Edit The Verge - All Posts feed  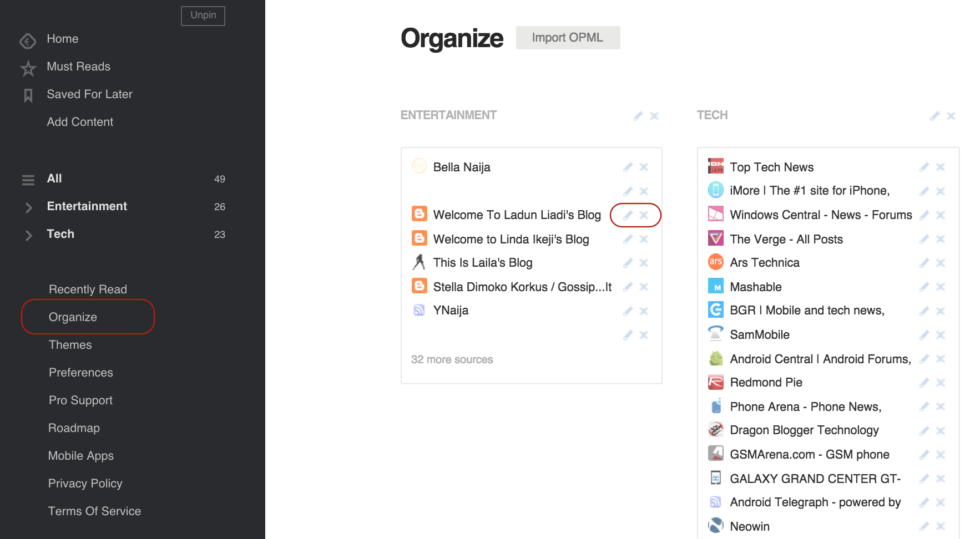click(x=924, y=239)
